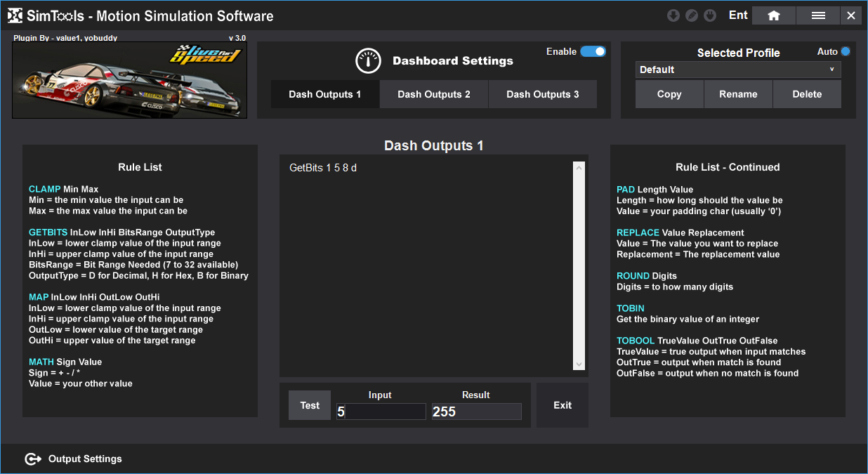This screenshot has width=868, height=474.
Task: Toggle the Auto profile indicator
Action: (x=845, y=51)
